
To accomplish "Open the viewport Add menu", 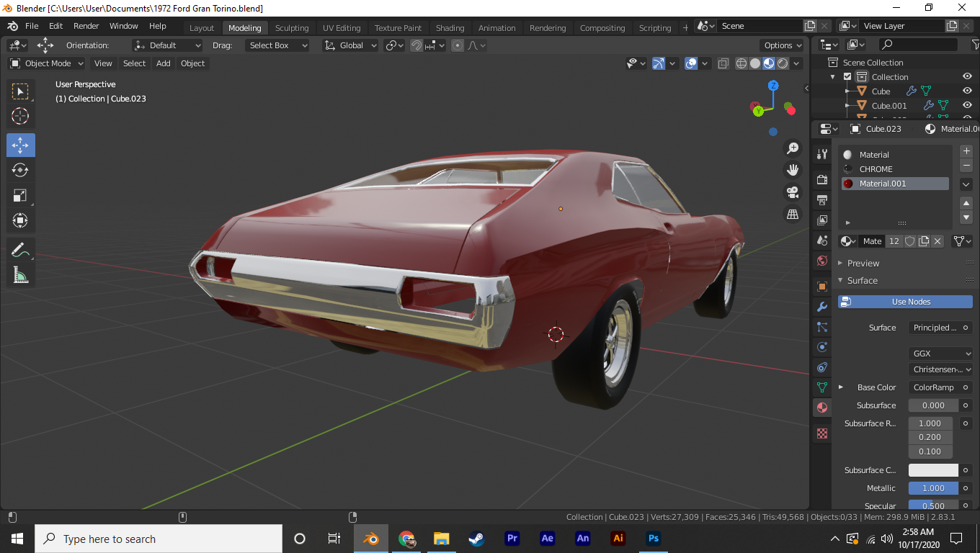I will 164,63.
